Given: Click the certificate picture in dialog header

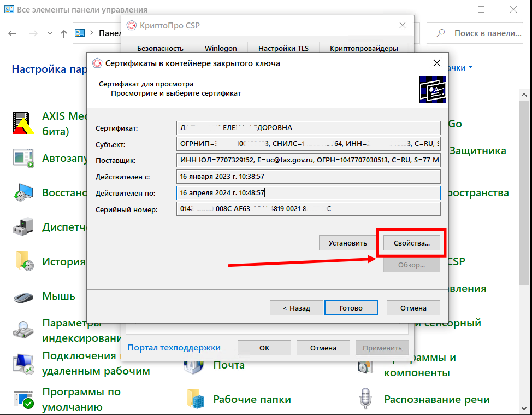Looking at the screenshot, I should [x=432, y=89].
